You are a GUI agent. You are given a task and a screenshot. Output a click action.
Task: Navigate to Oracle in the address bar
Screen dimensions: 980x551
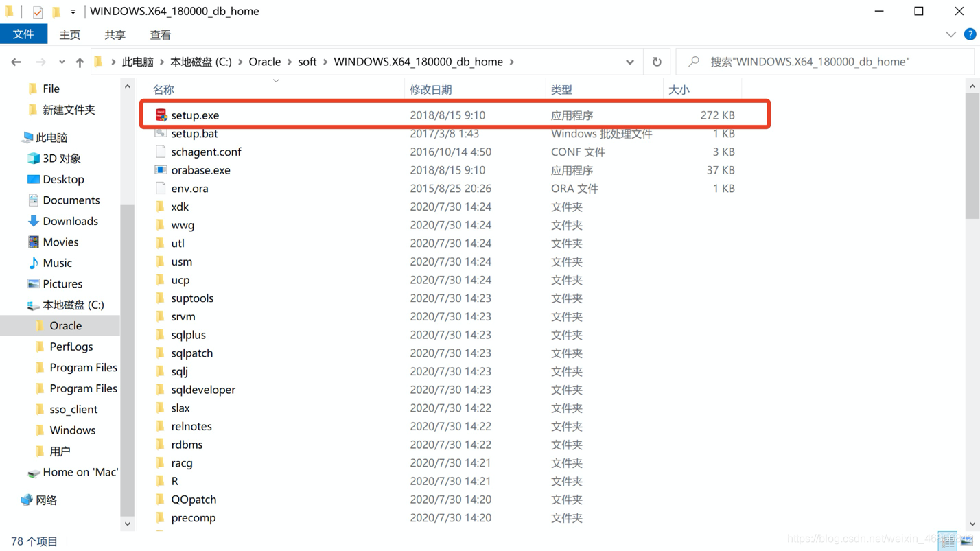click(265, 62)
